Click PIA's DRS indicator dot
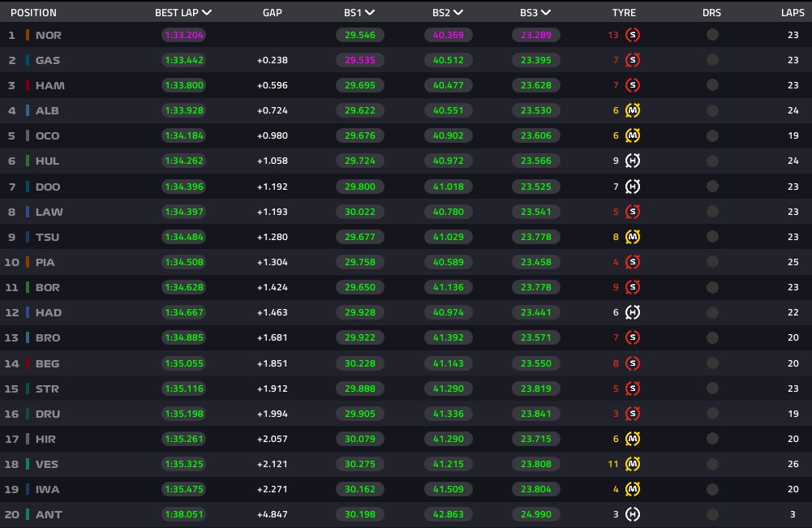812x528 pixels. pyautogui.click(x=712, y=262)
